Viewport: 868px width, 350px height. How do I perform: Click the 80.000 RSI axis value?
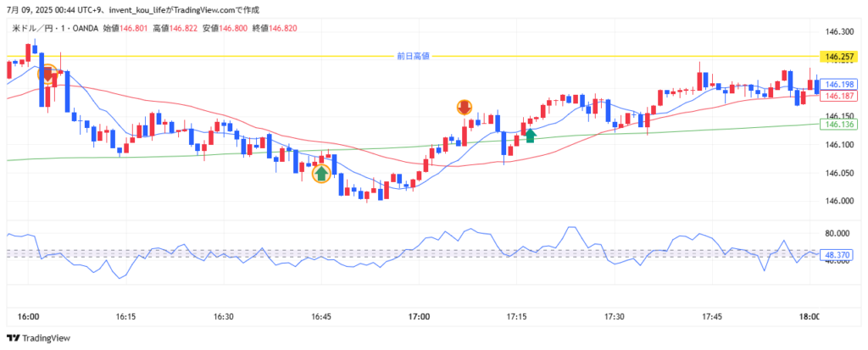(837, 234)
